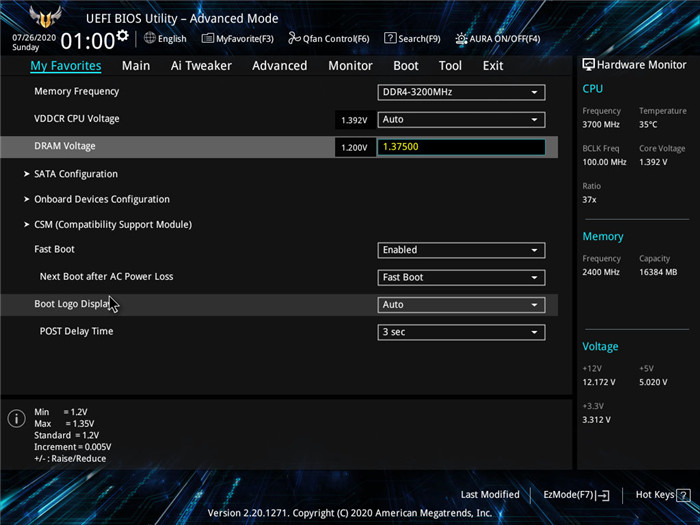700x525 pixels.
Task: Open Qfan Control(F6)
Action: pyautogui.click(x=329, y=39)
